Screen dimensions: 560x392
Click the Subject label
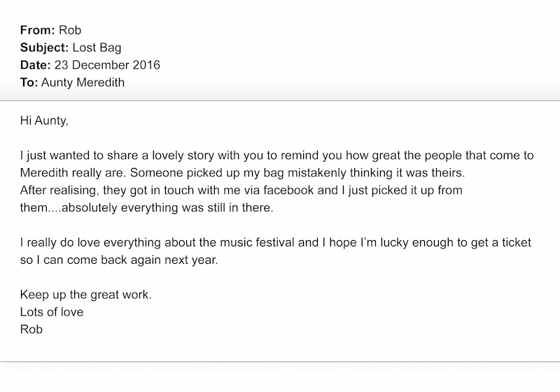click(44, 48)
